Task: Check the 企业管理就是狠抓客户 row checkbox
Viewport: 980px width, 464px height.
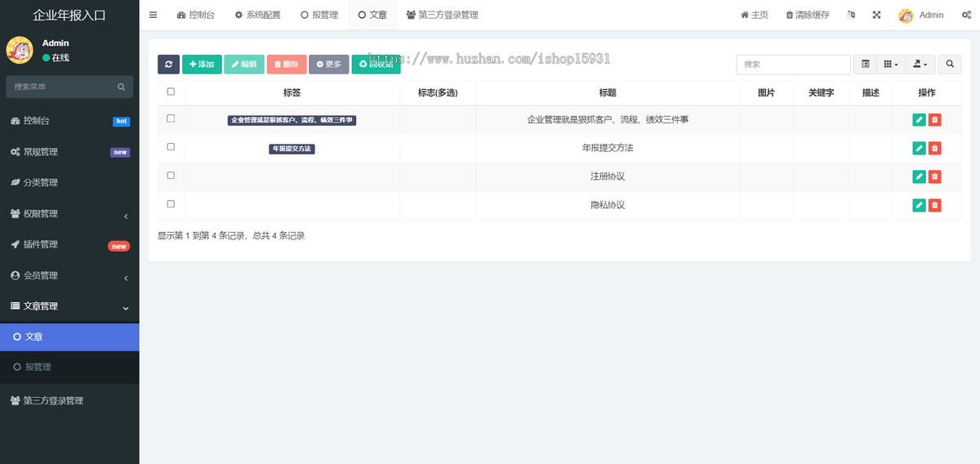Action: [171, 118]
